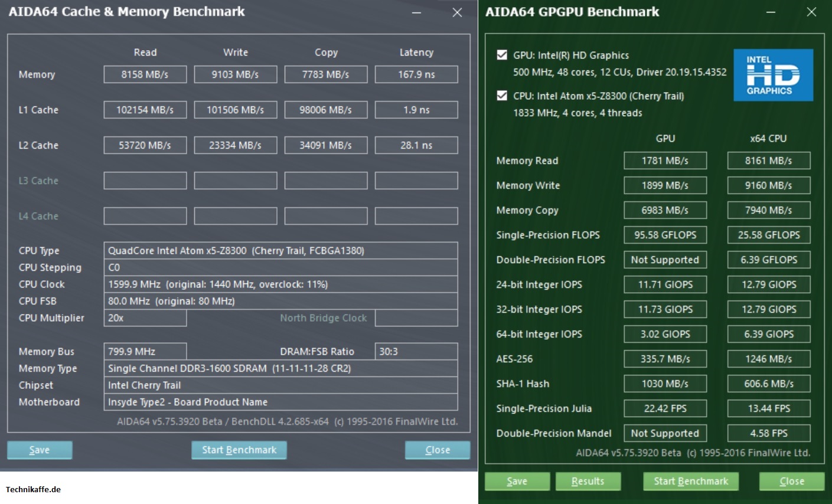Select GPU 24-bit Integer 11.71 GIOPS
This screenshot has height=504, width=832.
click(665, 284)
